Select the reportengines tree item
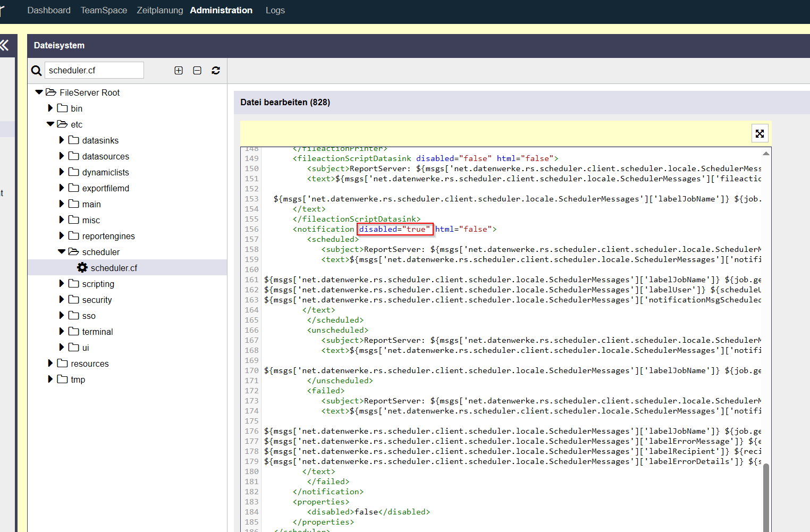 click(x=108, y=236)
